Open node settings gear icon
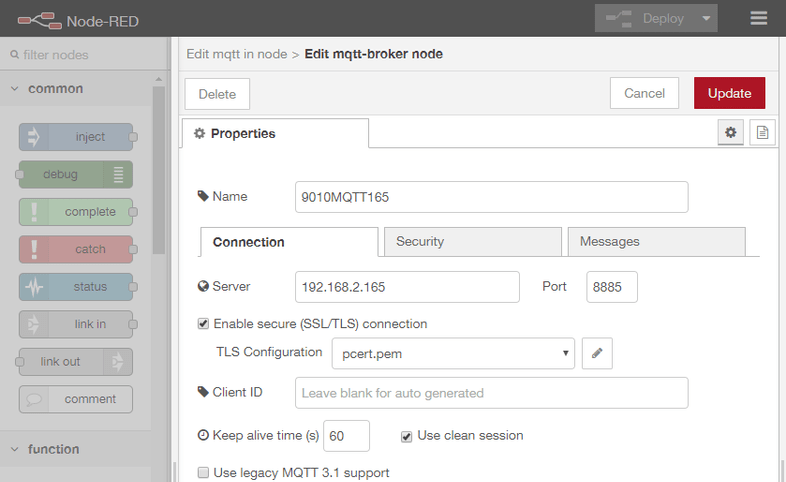This screenshot has height=482, width=786. (730, 133)
